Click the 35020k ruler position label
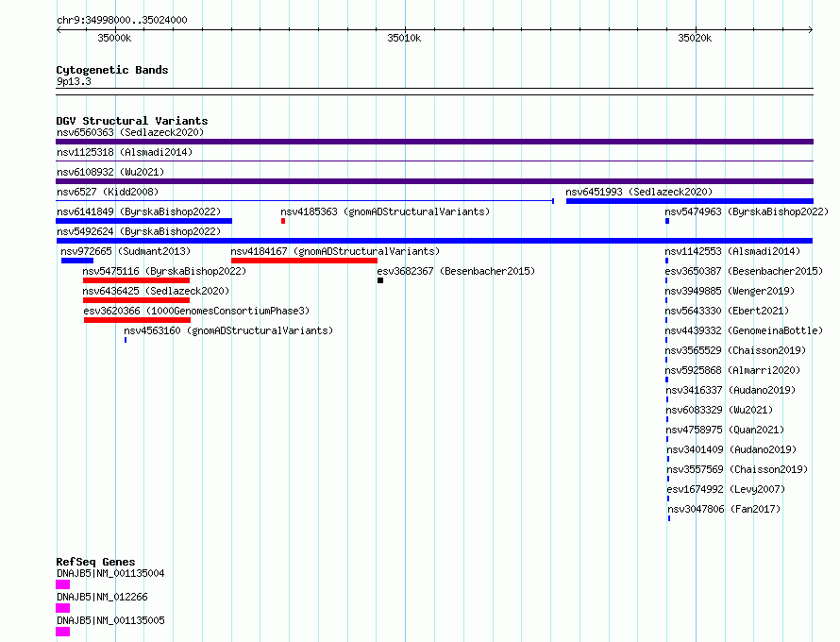Image resolution: width=840 pixels, height=642 pixels. pos(695,38)
